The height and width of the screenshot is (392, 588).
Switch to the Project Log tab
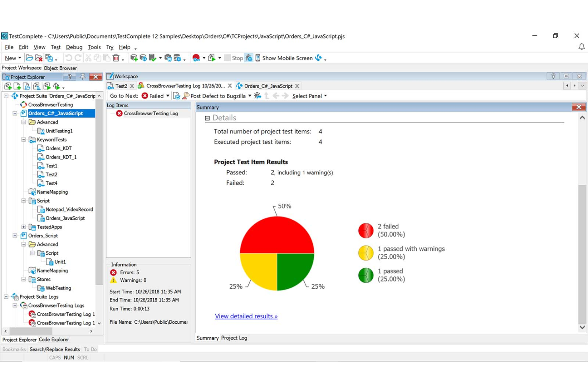(x=234, y=338)
